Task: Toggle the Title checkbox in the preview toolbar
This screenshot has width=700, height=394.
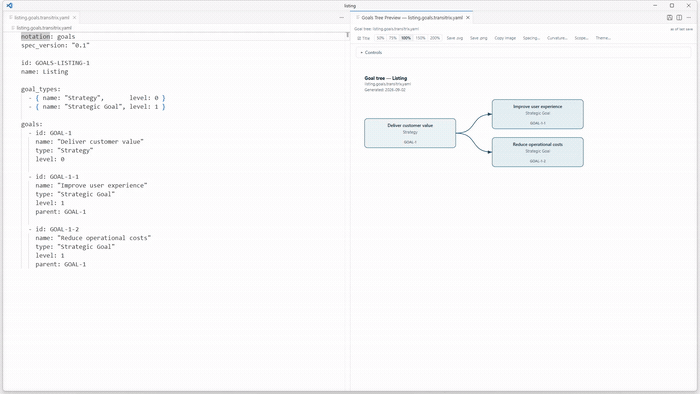Action: click(x=363, y=38)
